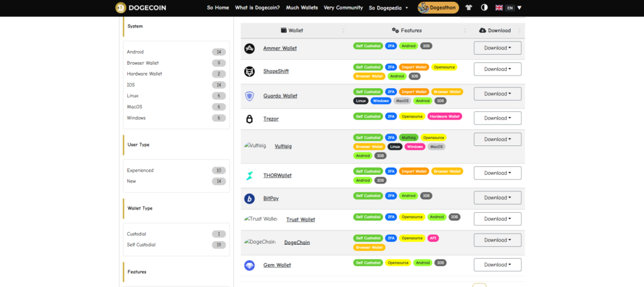Select the Hardware Wallet filter
Image resolution: width=644 pixels, height=287 pixels.
144,74
